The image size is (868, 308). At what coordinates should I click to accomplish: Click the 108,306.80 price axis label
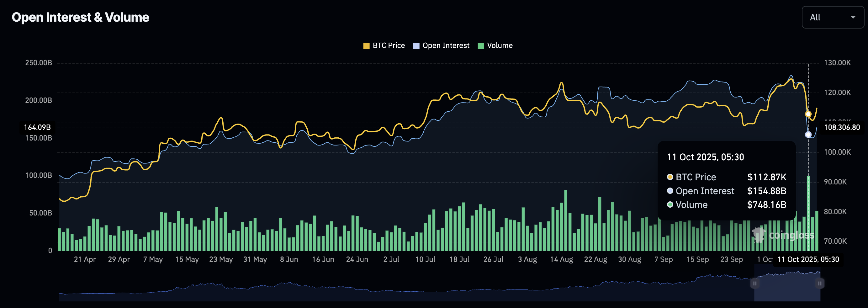[842, 127]
